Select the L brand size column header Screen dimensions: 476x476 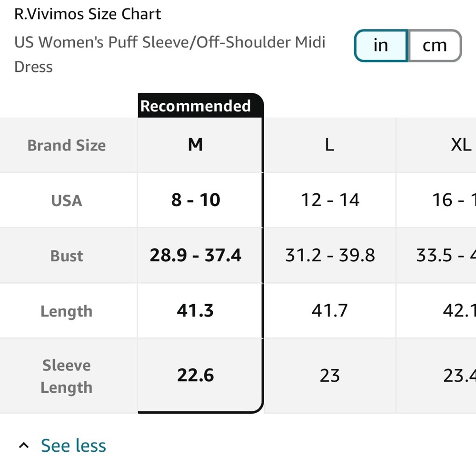click(329, 145)
